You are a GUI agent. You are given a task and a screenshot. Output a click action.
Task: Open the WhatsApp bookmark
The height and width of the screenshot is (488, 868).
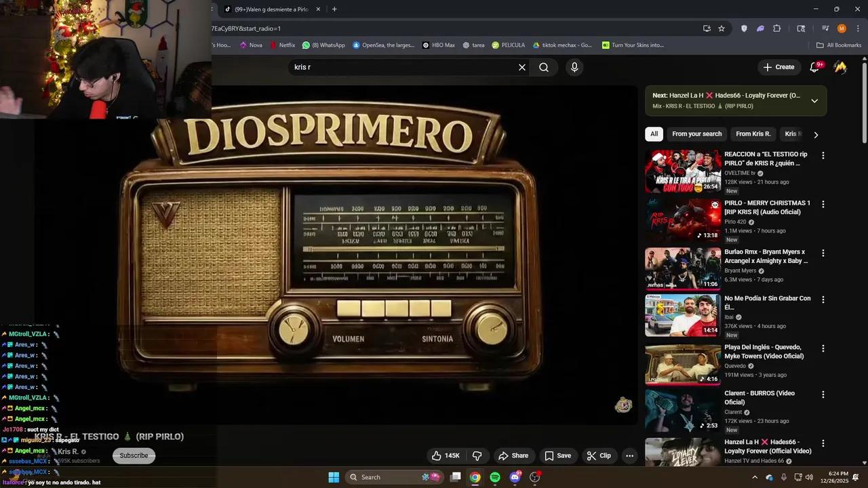pos(323,45)
